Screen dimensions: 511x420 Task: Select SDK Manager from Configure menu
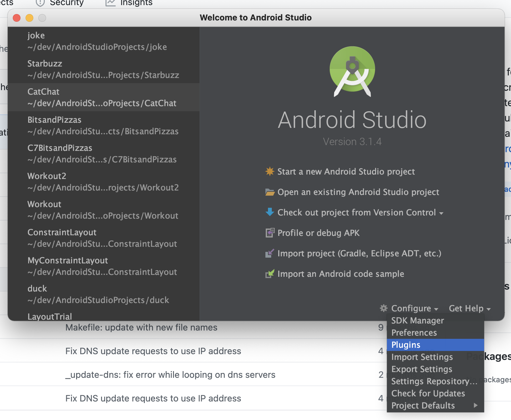pos(436,321)
